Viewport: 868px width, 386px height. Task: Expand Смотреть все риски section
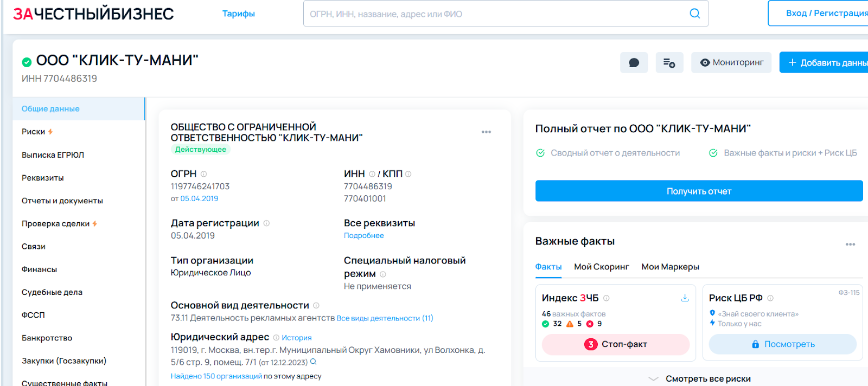pyautogui.click(x=707, y=378)
